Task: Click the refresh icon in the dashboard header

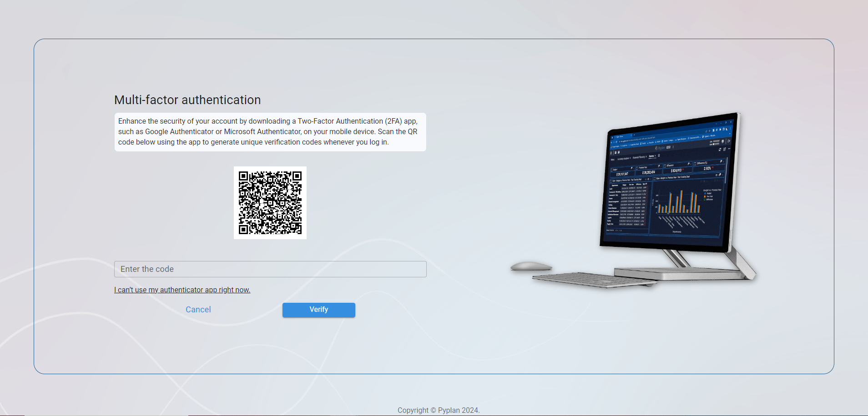Action: pyautogui.click(x=720, y=150)
